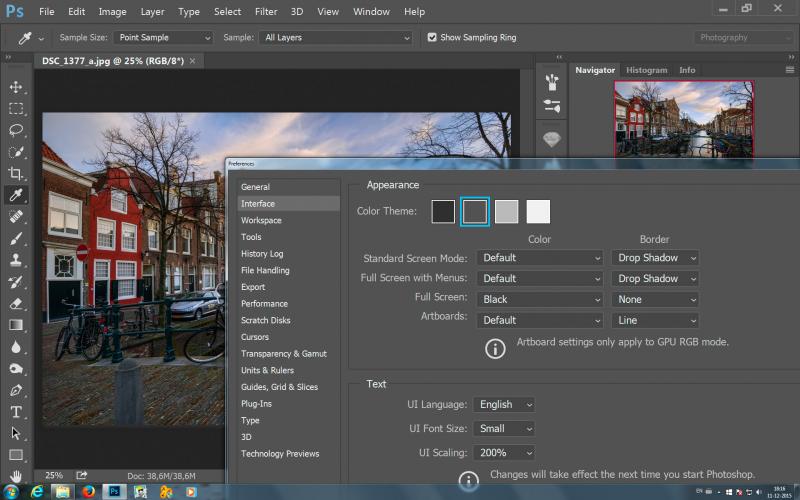
Task: Click the Navigator preview thumbnail
Action: (x=684, y=118)
